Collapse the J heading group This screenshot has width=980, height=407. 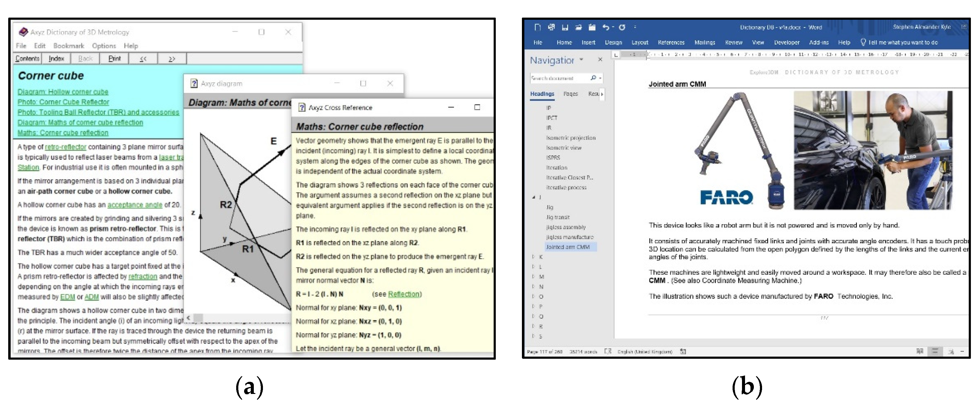533,197
